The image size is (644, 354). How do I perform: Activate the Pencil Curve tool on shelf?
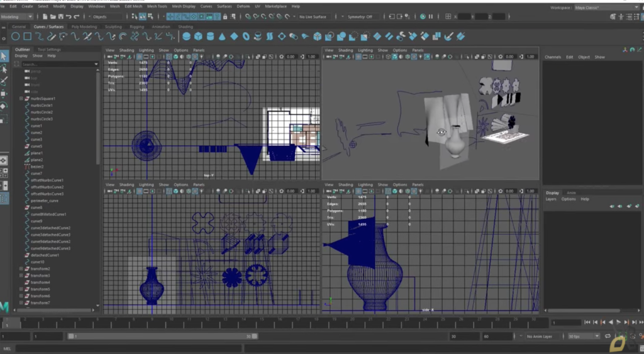point(52,36)
